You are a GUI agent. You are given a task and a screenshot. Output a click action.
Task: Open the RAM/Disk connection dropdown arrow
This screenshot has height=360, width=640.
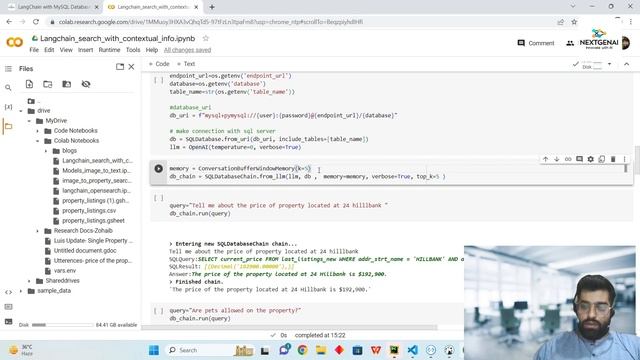pos(609,64)
